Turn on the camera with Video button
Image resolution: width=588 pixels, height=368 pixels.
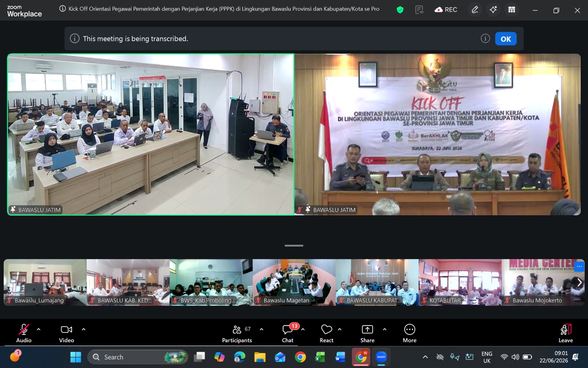(67, 333)
